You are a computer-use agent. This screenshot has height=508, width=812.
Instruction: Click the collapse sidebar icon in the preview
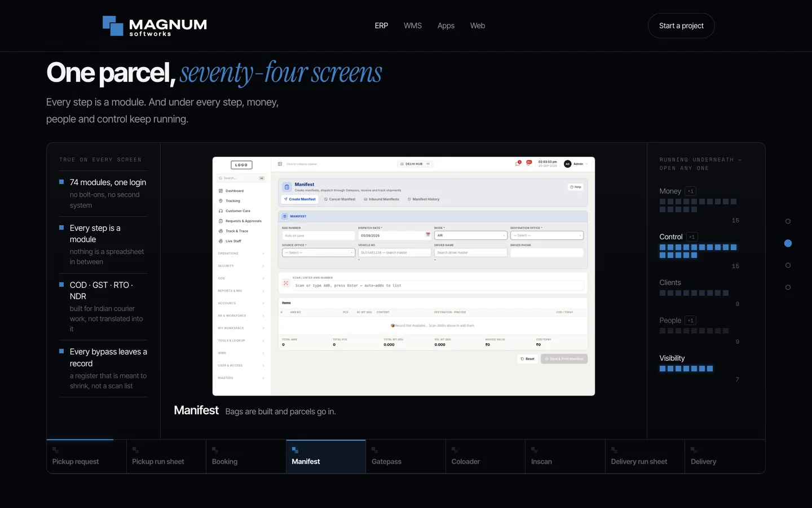[280, 164]
